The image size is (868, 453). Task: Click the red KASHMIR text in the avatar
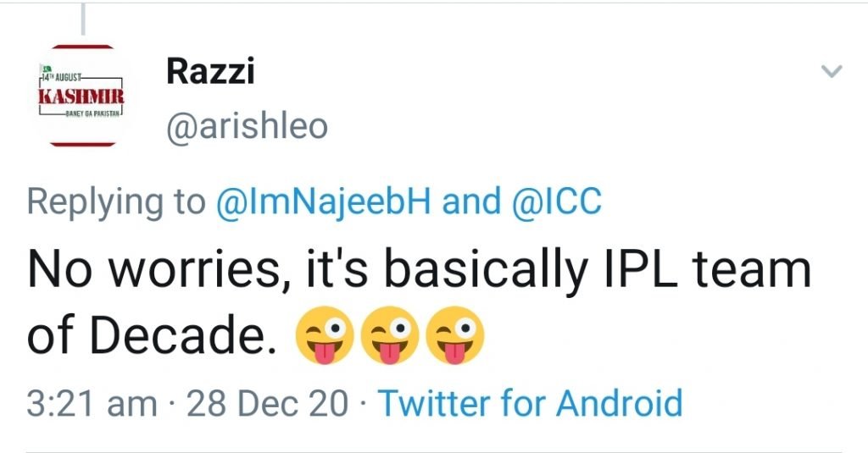click(x=81, y=97)
